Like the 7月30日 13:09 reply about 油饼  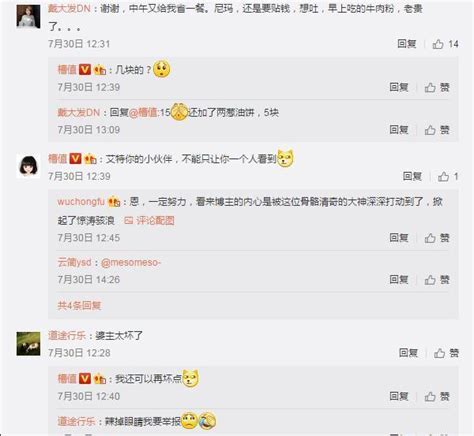pyautogui.click(x=437, y=130)
